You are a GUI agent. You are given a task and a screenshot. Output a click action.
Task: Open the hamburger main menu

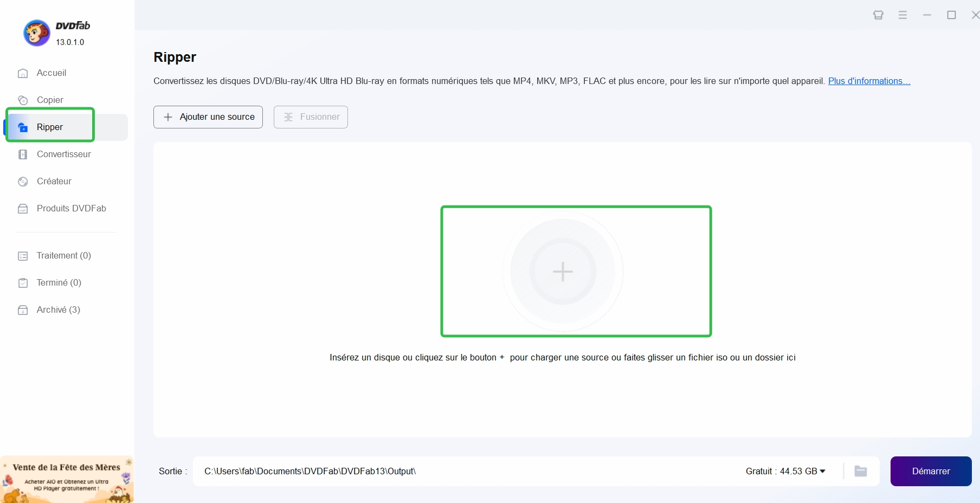[x=902, y=15]
